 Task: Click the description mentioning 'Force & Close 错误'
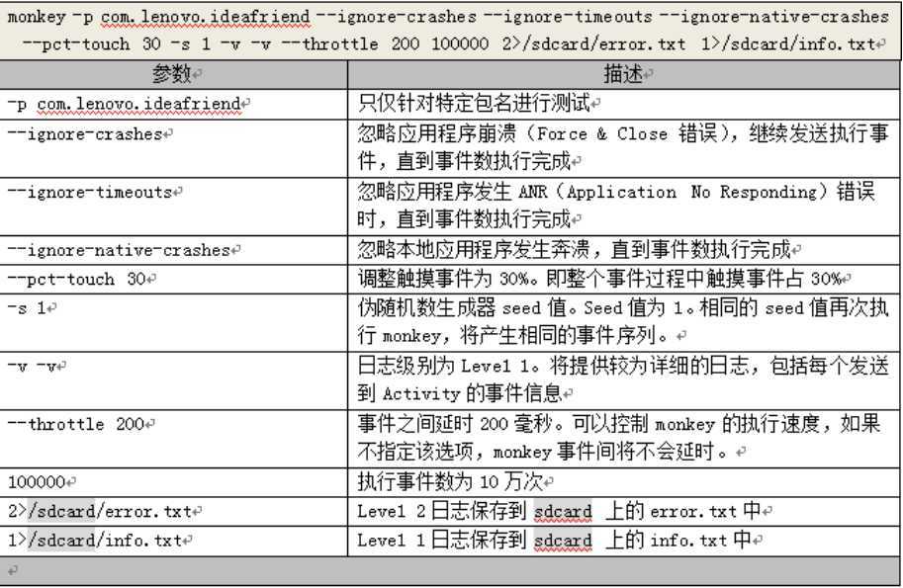point(624,148)
